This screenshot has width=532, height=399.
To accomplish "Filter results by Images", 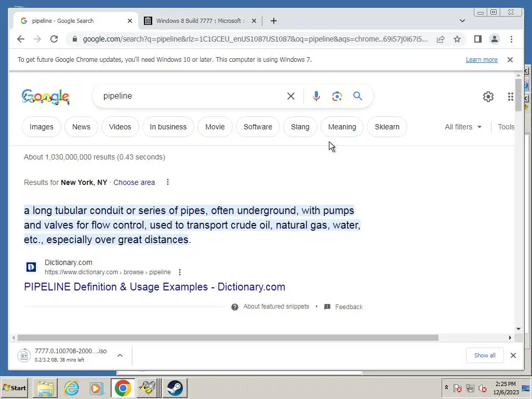I will (x=42, y=127).
